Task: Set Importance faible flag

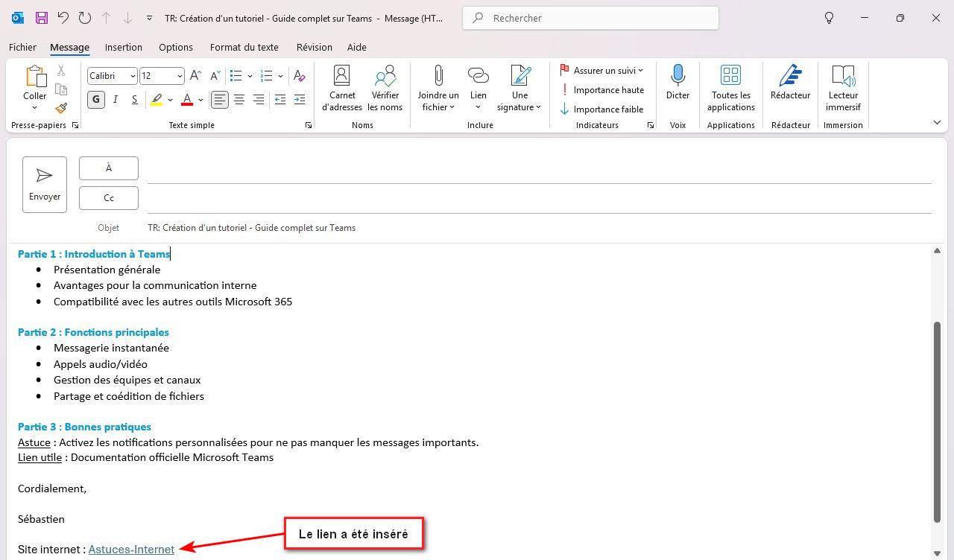Action: tap(602, 109)
